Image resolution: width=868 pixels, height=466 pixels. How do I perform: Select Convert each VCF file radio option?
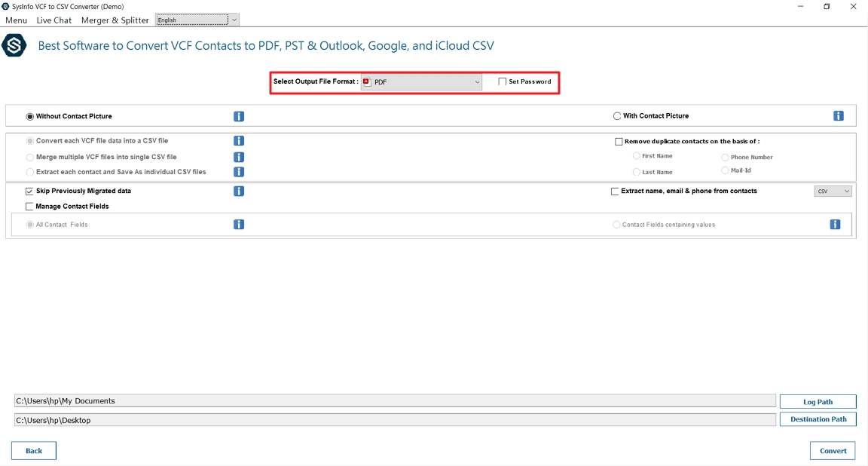pos(30,141)
